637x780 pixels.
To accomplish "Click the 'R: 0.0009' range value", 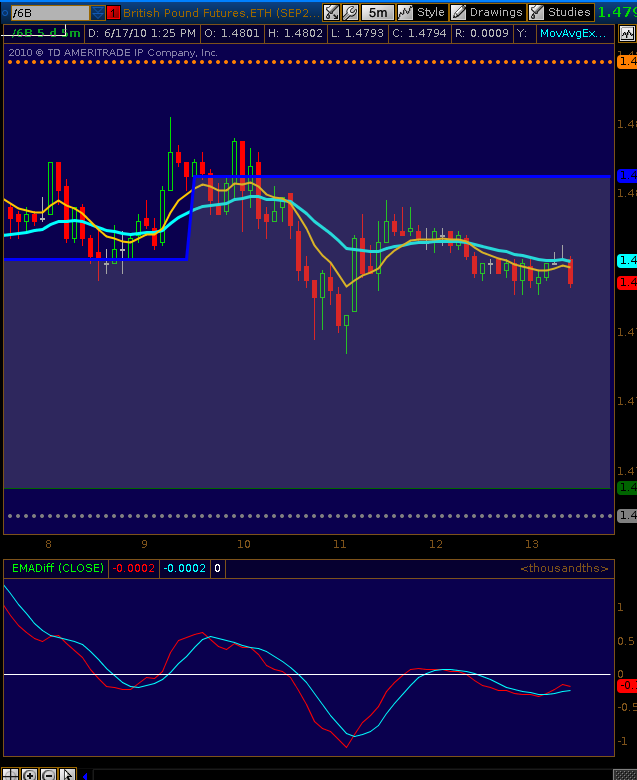I will tap(482, 33).
